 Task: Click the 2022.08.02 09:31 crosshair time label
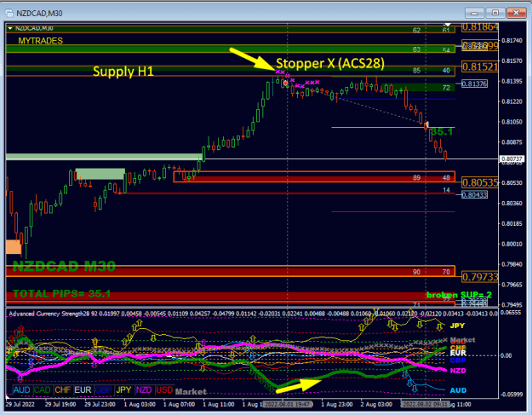425,405
